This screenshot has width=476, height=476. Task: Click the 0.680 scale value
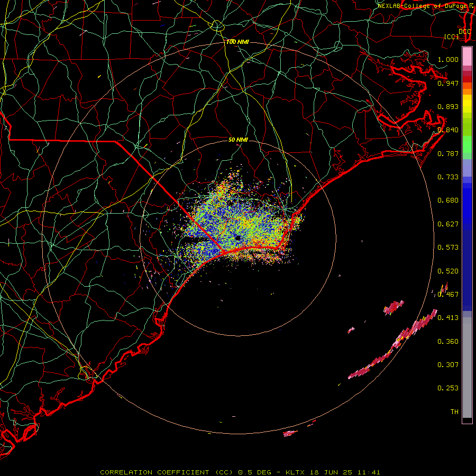pos(448,200)
